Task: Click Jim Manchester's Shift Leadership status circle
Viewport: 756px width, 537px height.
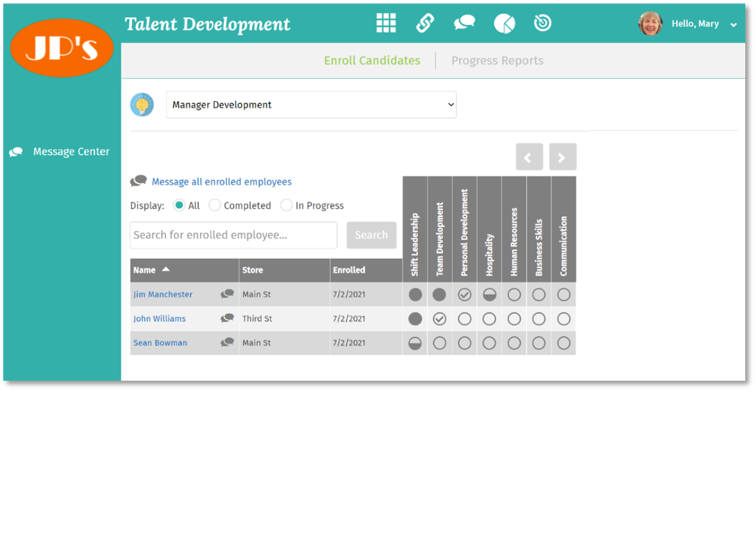Action: click(x=415, y=295)
